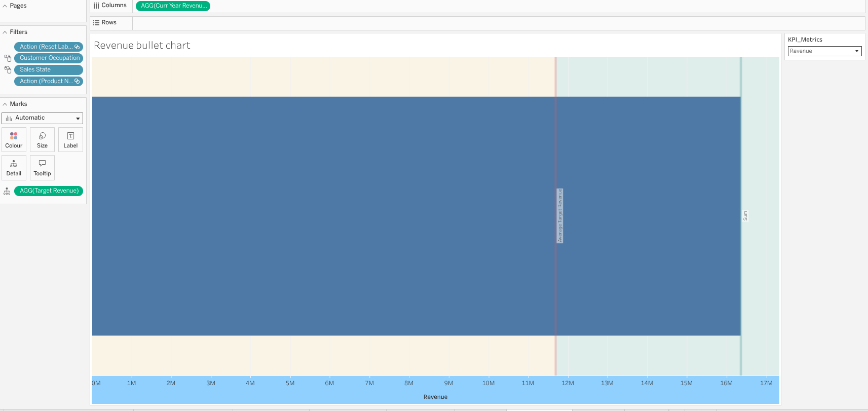Image resolution: width=868 pixels, height=411 pixels.
Task: Open the Label marks card
Action: pos(70,140)
